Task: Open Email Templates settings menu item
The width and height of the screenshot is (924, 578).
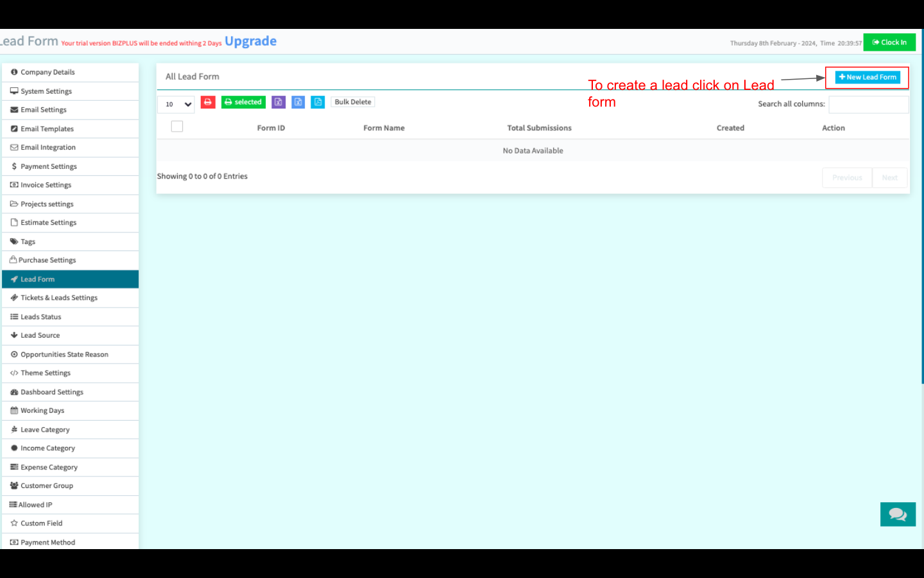Action: [47, 129]
